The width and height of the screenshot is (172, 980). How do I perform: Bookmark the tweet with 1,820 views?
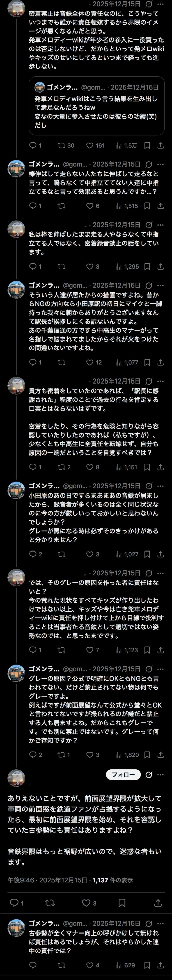[147, 754]
